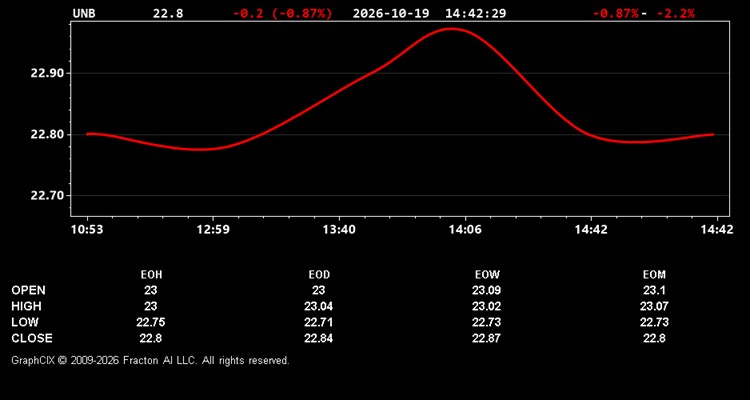Click the 22.90 y-axis label
Screen dimensions: 750x400
pos(48,73)
